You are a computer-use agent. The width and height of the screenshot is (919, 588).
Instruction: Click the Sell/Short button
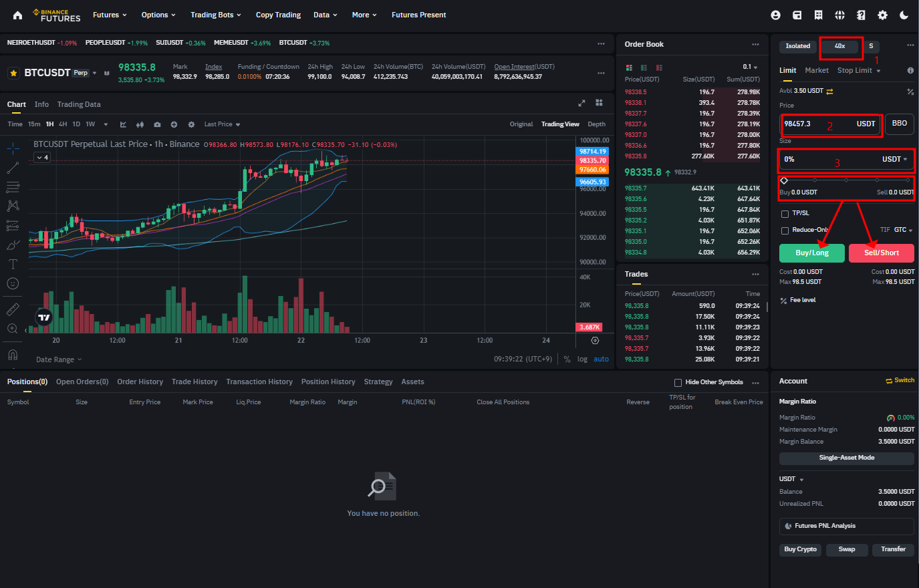pyautogui.click(x=882, y=253)
